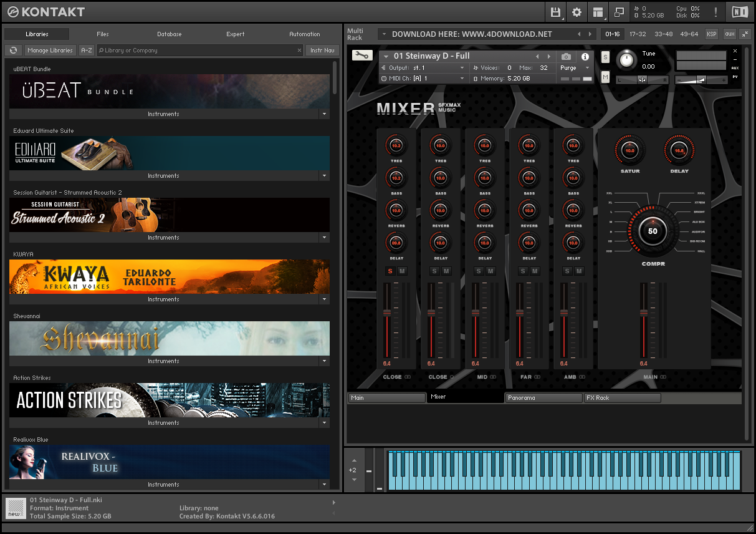Click the snapshot camera icon
756x534 pixels.
(x=566, y=57)
